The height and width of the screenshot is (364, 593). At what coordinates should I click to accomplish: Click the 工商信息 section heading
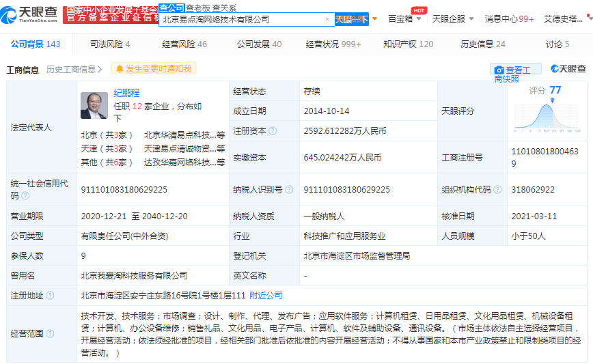(x=23, y=70)
